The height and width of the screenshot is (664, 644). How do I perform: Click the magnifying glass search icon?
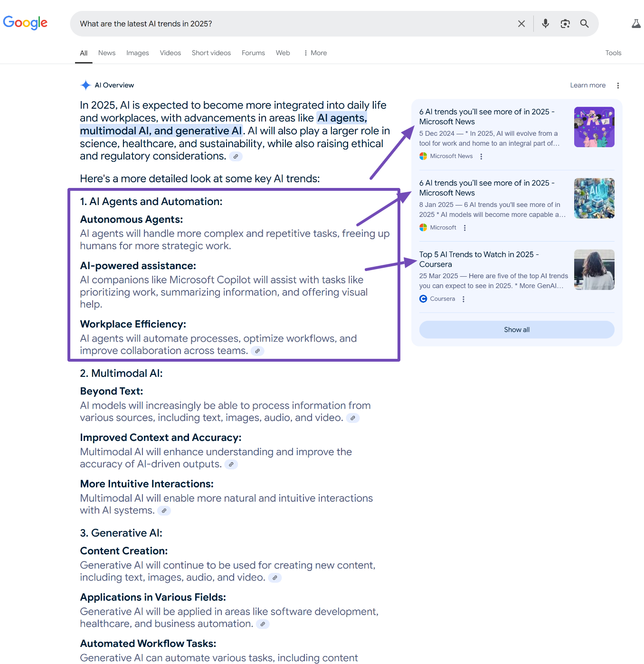(584, 24)
